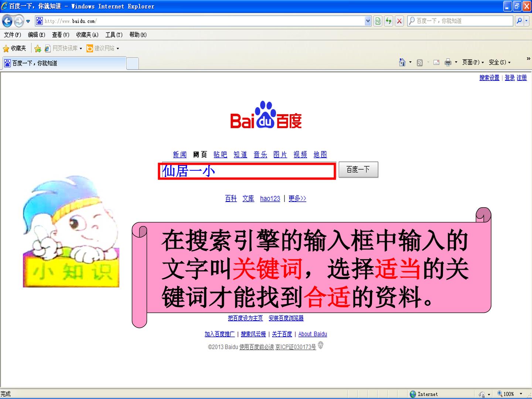Open the 查看(V) menu

61,35
